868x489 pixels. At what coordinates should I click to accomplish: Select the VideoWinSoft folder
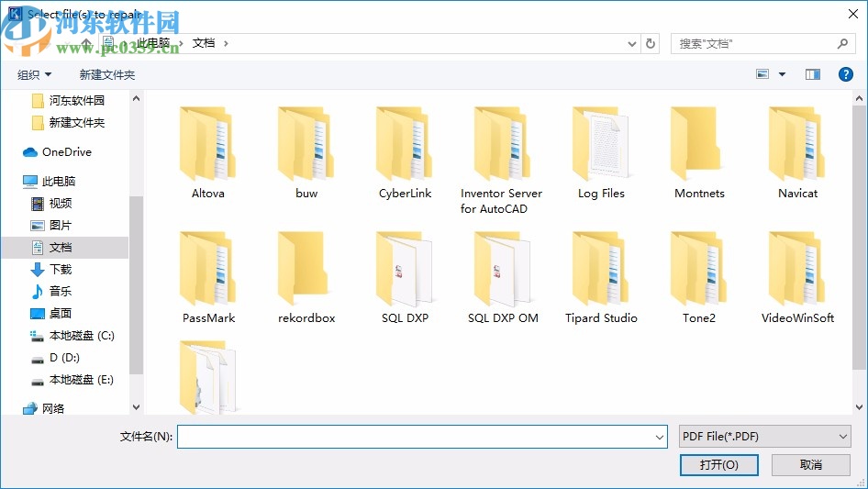click(797, 278)
